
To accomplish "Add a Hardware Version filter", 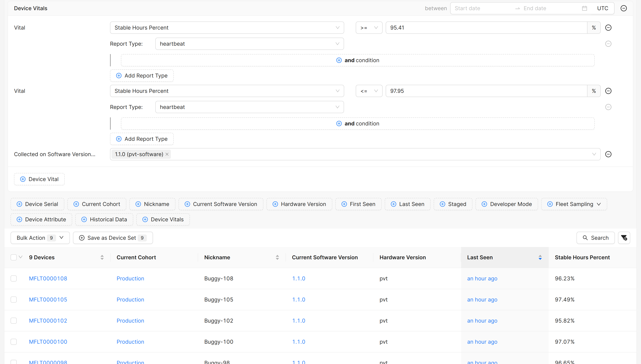I will click(x=299, y=204).
